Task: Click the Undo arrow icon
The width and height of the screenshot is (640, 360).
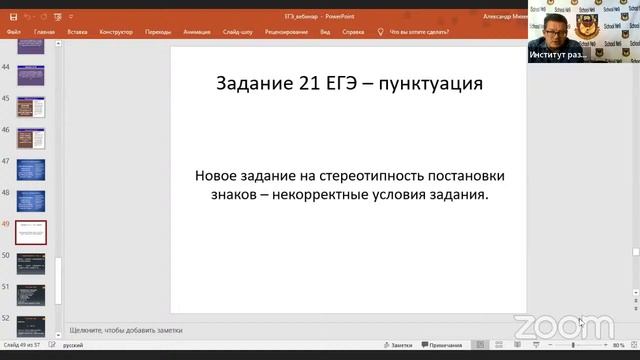Action: tap(27, 17)
